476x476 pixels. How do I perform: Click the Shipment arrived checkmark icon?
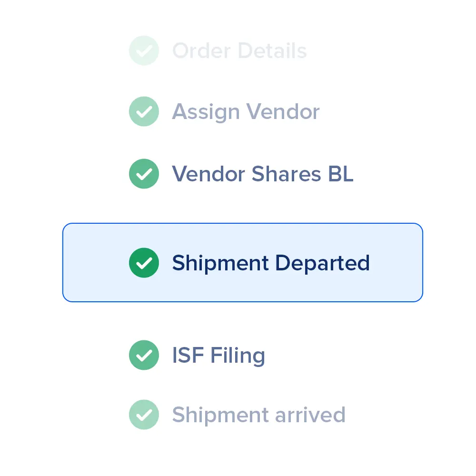(x=144, y=415)
